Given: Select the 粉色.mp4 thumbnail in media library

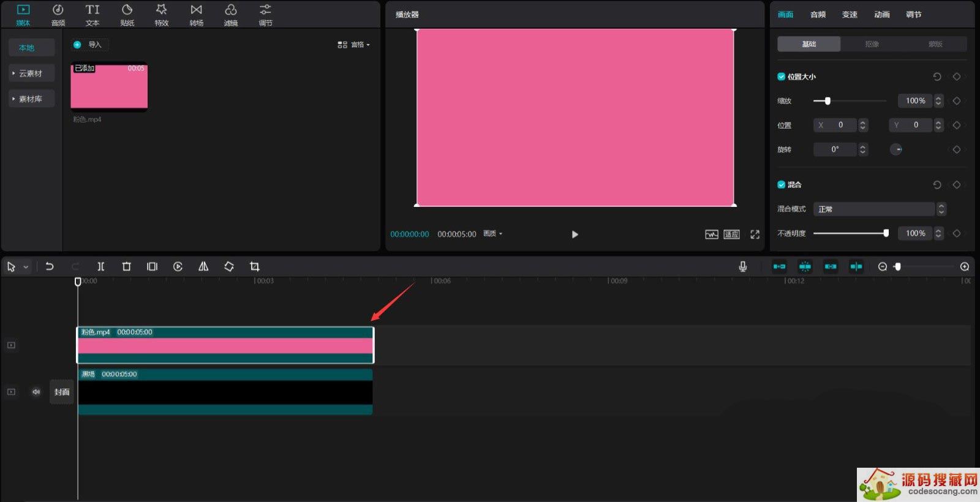Looking at the screenshot, I should coord(109,87).
